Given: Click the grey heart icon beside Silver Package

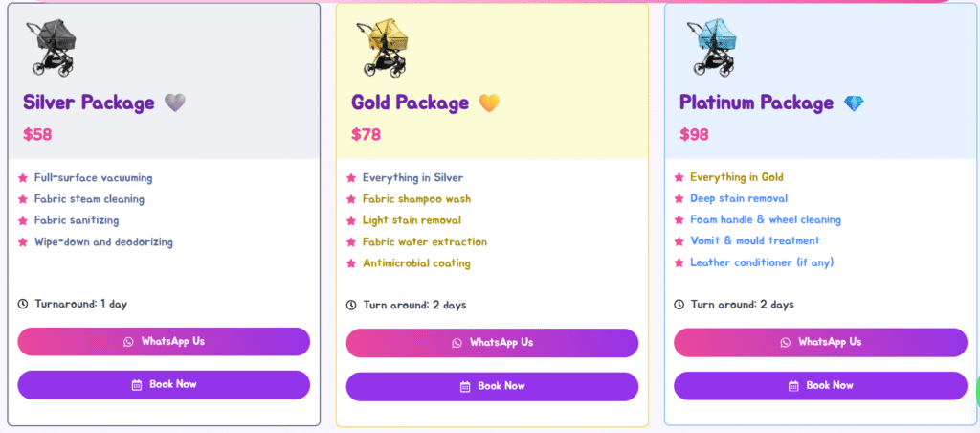Looking at the screenshot, I should (x=174, y=103).
